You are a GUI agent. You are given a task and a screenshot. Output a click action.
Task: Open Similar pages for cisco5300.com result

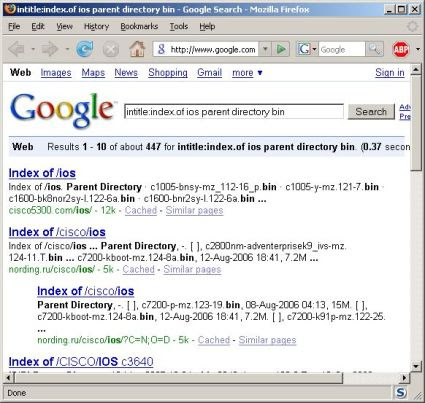(x=194, y=210)
